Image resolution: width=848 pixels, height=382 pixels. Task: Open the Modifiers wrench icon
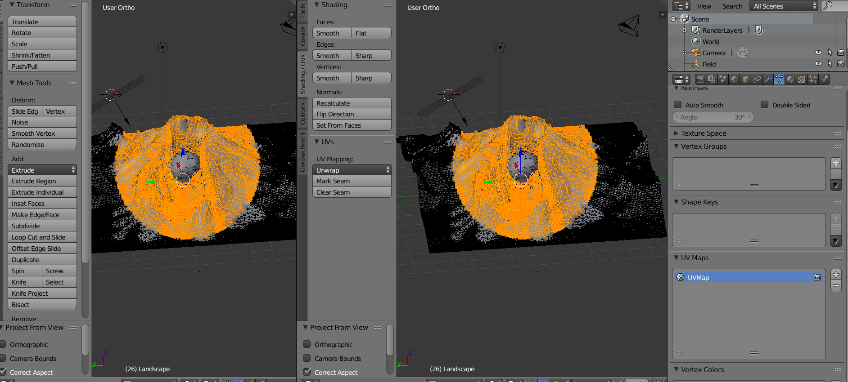[x=768, y=80]
